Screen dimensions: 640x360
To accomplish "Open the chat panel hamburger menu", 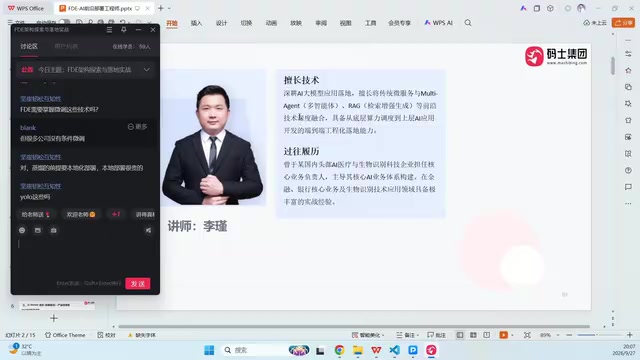I will [x=109, y=30].
